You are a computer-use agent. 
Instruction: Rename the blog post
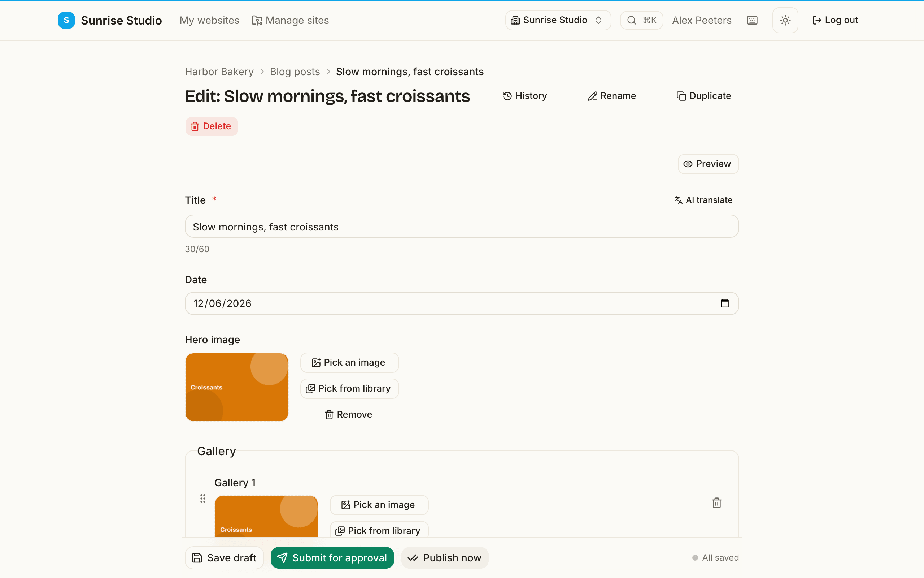coord(612,96)
